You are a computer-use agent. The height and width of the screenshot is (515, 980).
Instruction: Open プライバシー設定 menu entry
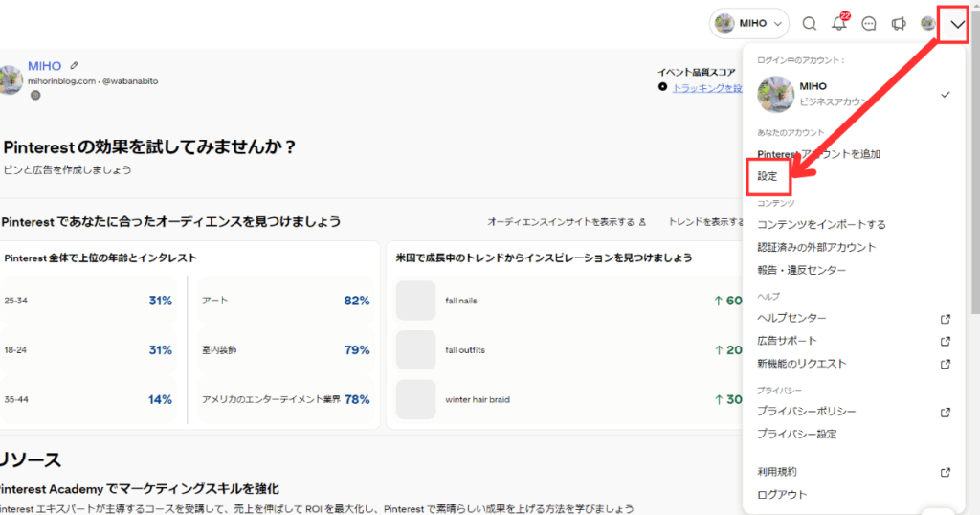click(797, 434)
